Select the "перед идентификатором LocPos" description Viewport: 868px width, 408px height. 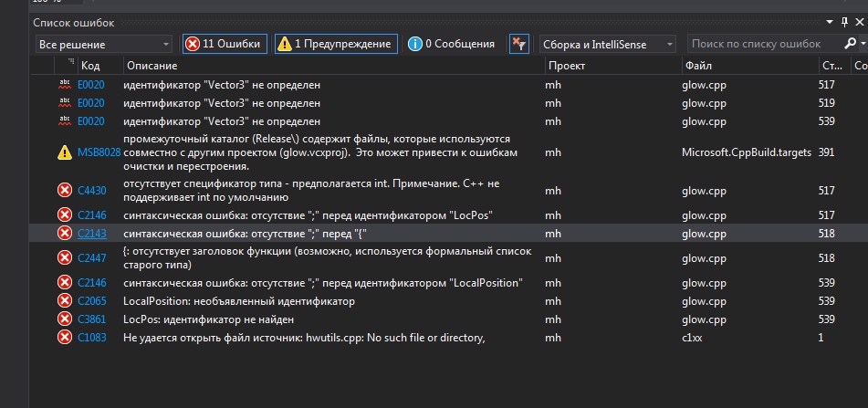click(x=308, y=215)
